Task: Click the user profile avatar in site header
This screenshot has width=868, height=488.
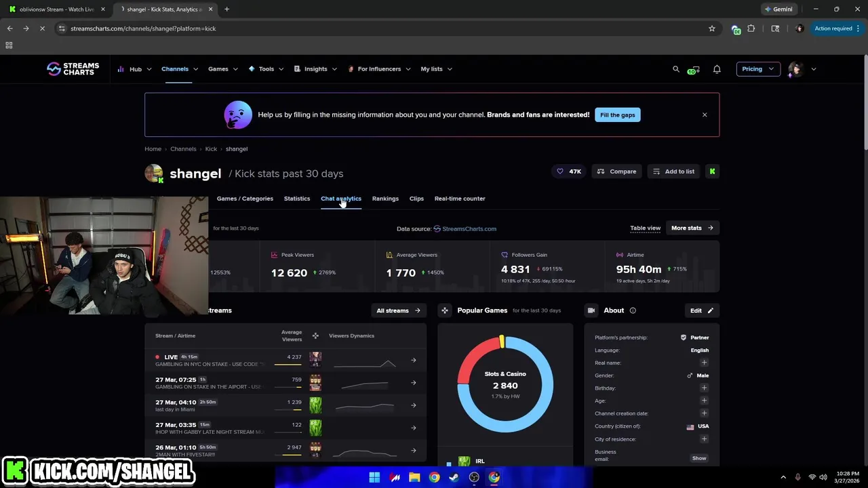Action: point(795,69)
